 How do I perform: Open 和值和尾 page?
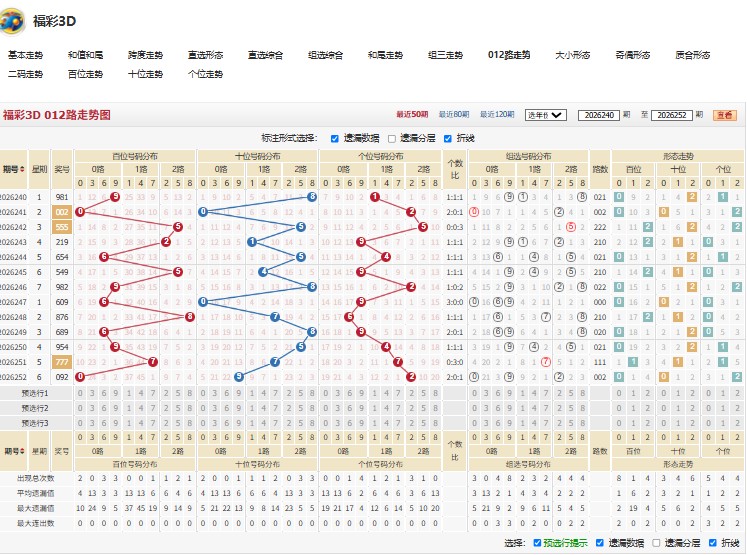85,55
